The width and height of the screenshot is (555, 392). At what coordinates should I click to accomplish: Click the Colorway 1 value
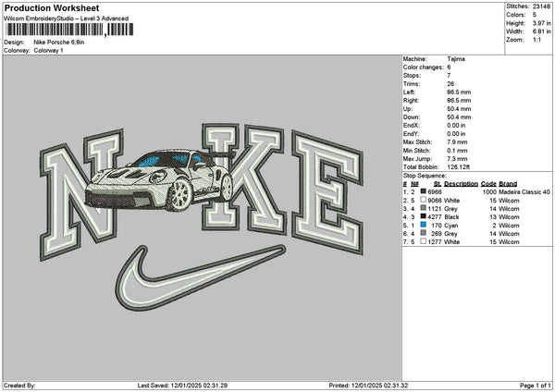coord(48,50)
